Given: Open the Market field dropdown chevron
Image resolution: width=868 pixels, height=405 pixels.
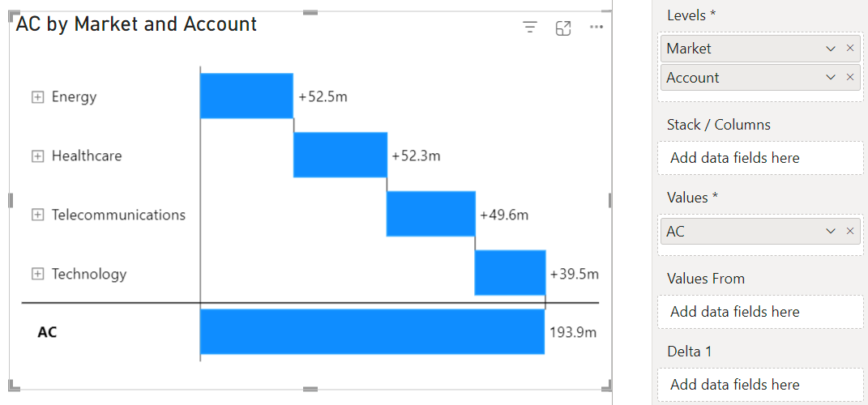Looking at the screenshot, I should click(x=831, y=49).
